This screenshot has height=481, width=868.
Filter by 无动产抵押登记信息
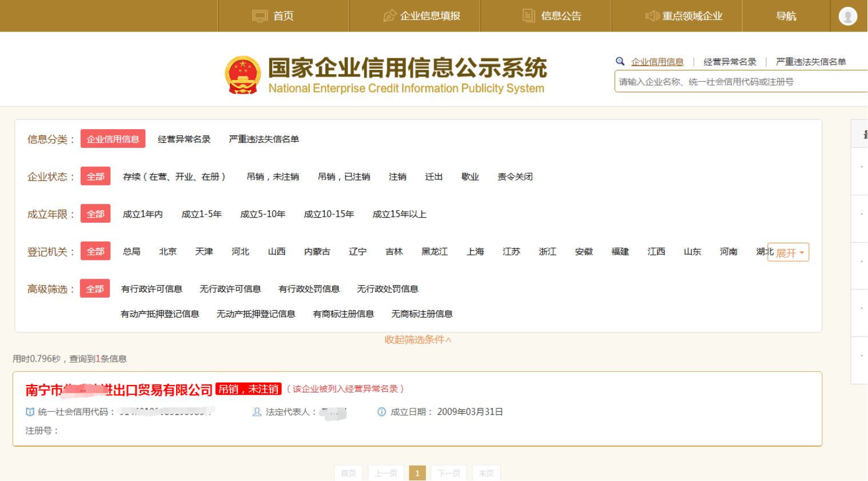tap(256, 314)
